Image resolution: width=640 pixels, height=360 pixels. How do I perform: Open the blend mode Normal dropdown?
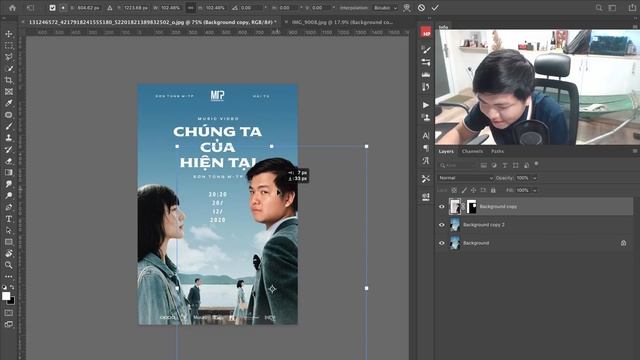tap(466, 178)
